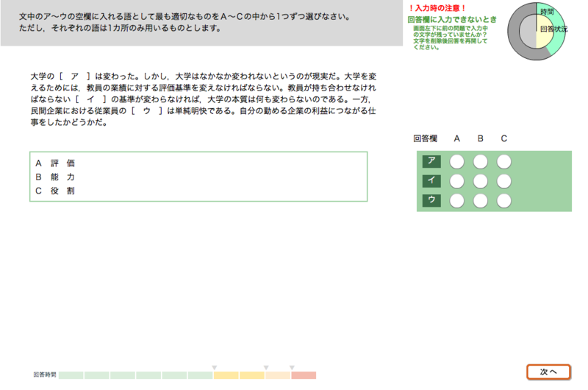Click the 次へ next button

[x=548, y=372]
